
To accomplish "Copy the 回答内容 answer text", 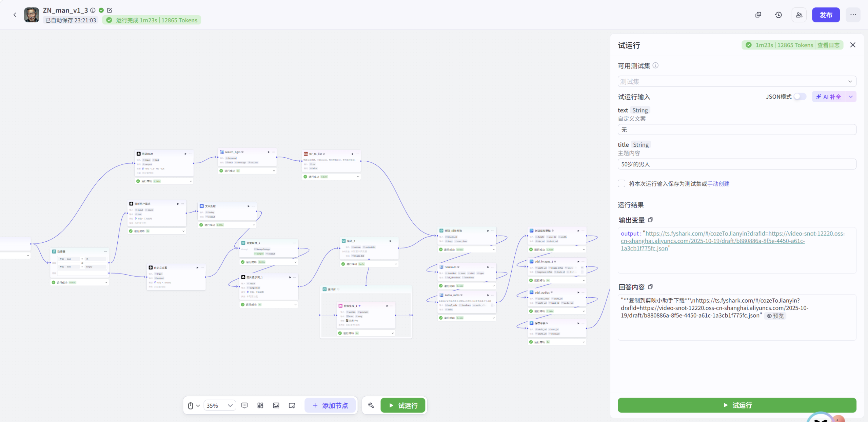I will [650, 287].
